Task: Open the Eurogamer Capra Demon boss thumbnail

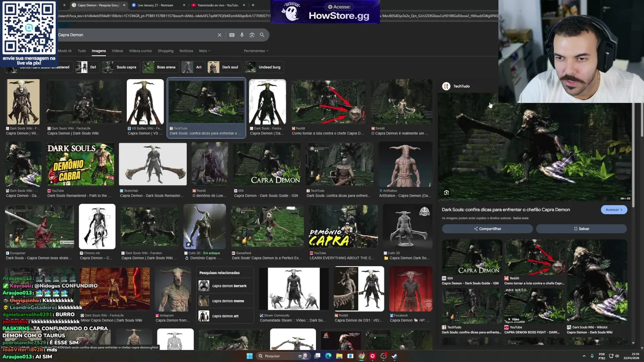Action: click(x=40, y=227)
